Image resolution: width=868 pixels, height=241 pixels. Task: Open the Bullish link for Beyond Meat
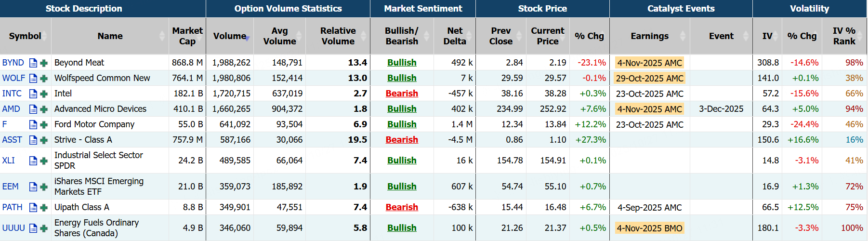tap(402, 63)
